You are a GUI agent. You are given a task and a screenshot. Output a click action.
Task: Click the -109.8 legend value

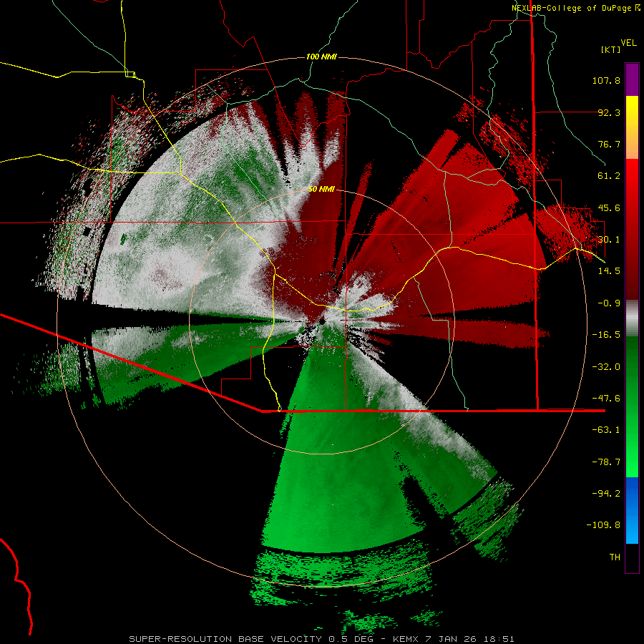603,525
